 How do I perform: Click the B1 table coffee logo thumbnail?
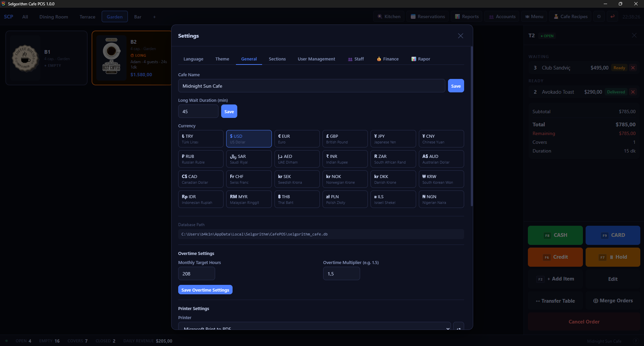[25, 58]
